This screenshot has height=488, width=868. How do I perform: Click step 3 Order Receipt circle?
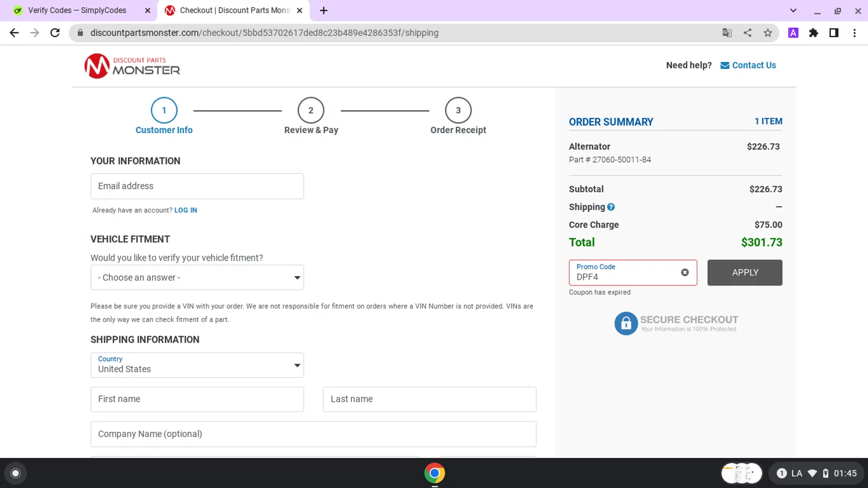(458, 110)
